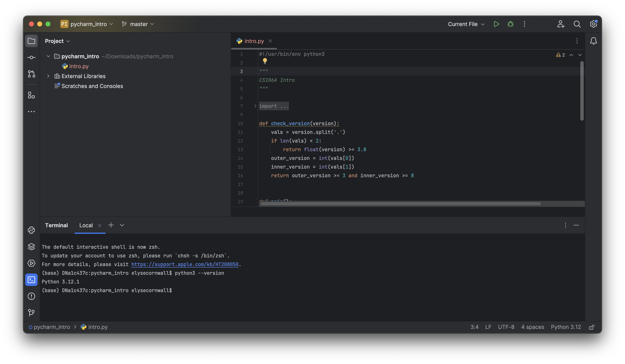Image resolution: width=625 pixels, height=364 pixels.
Task: Open the Problems tool window
Action: point(31,296)
